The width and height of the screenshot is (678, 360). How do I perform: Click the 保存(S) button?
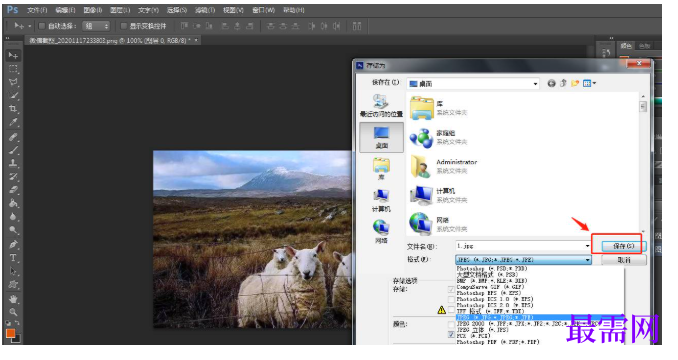point(623,246)
